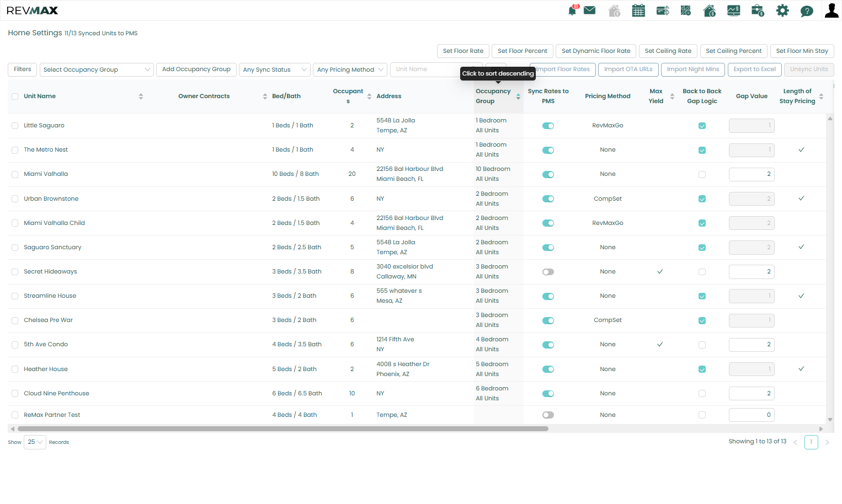Screen dimensions: 842x504
Task: Open the help question mark bubble
Action: pos(807,11)
